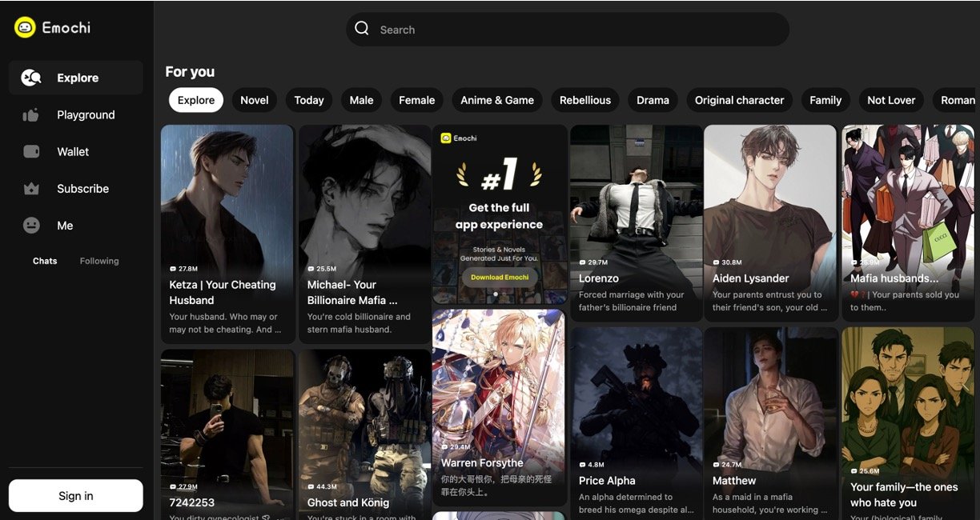Go to Subscribe in the sidebar
Screen dimensions: 980x520
76,189
